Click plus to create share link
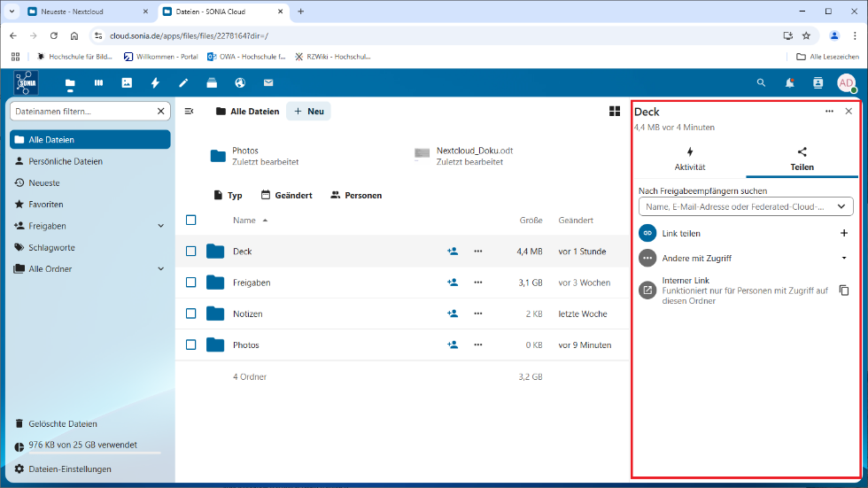868x488 pixels. [843, 233]
